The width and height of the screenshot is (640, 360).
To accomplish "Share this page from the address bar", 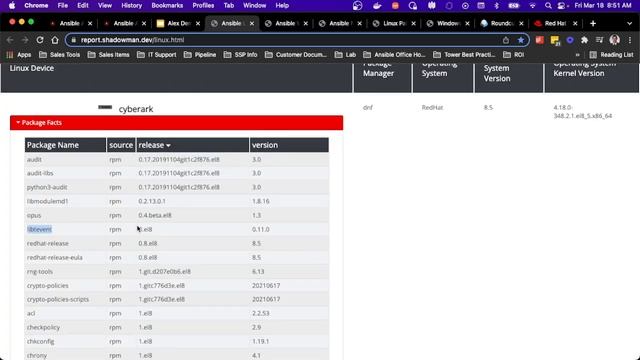I will point(506,40).
